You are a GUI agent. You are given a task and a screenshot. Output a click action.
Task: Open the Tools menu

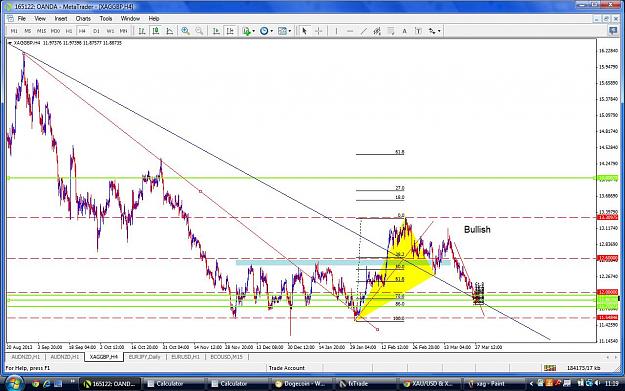[x=106, y=19]
